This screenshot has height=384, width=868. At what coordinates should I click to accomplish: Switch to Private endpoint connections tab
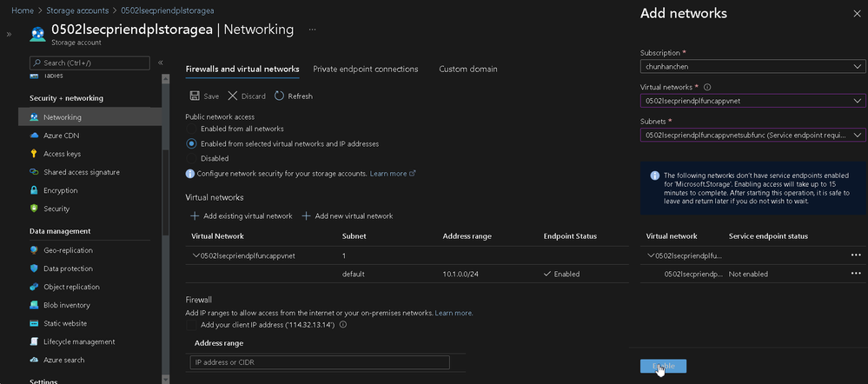(x=365, y=70)
